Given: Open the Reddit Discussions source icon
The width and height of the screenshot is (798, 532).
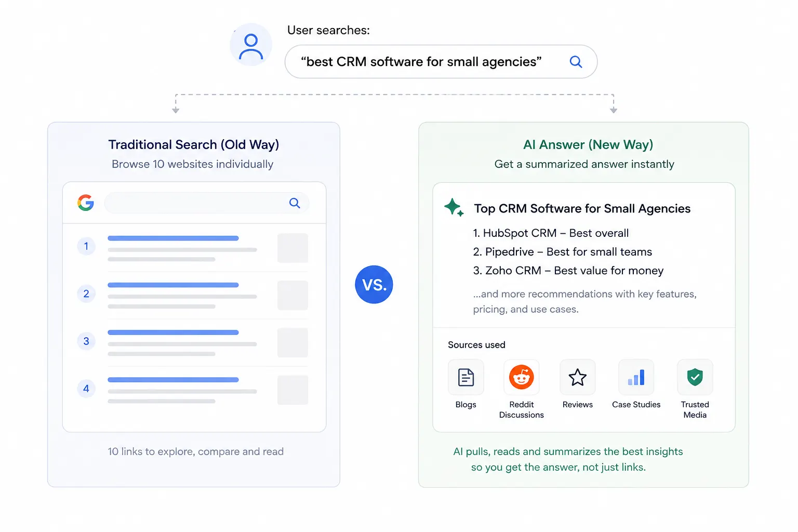Looking at the screenshot, I should [x=522, y=377].
